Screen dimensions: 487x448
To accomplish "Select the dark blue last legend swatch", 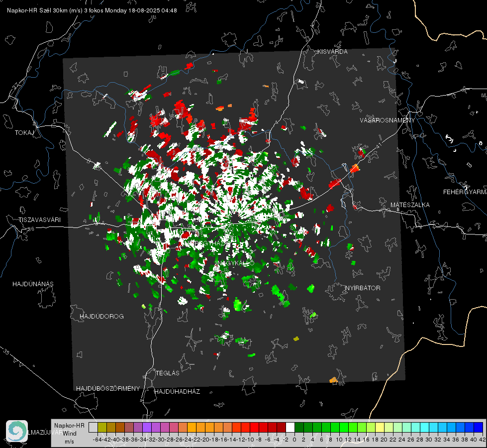I will click(x=479, y=427).
